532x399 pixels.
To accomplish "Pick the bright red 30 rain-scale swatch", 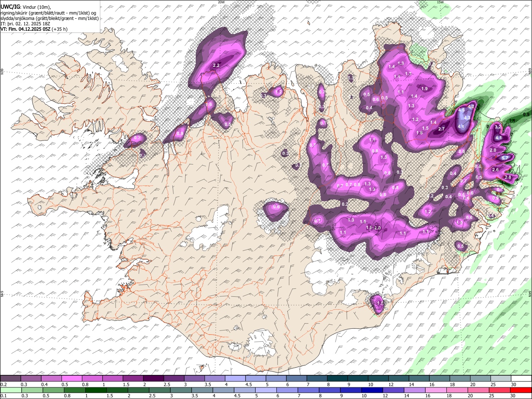I will (522, 390).
